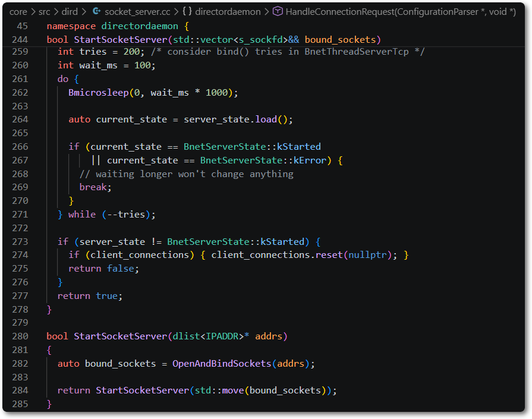Expand the chevron after socket_server.cc breadcrumb

point(176,12)
